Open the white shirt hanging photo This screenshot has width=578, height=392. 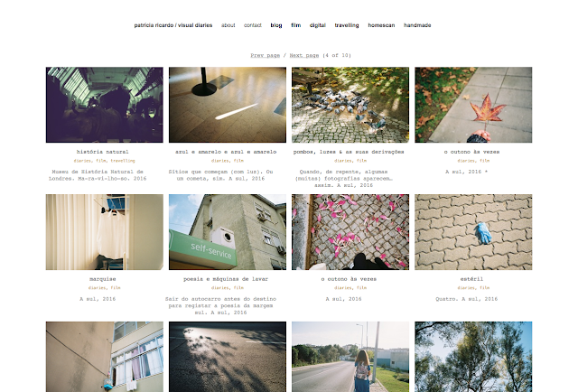pos(105,232)
